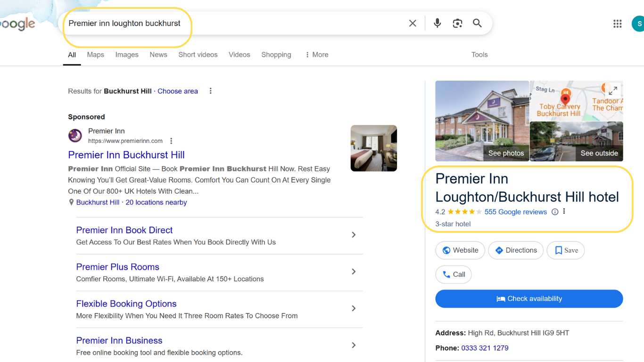Click the Choose area link

click(x=178, y=91)
